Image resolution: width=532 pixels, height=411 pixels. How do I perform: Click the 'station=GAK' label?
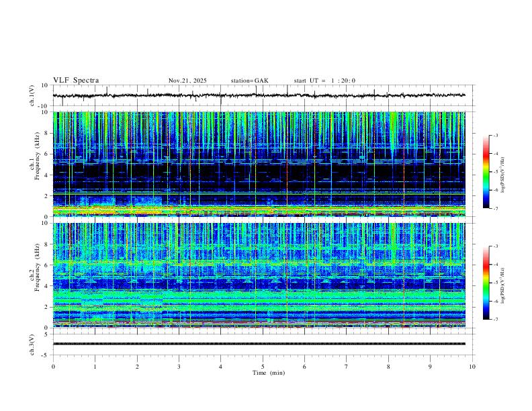click(250, 81)
